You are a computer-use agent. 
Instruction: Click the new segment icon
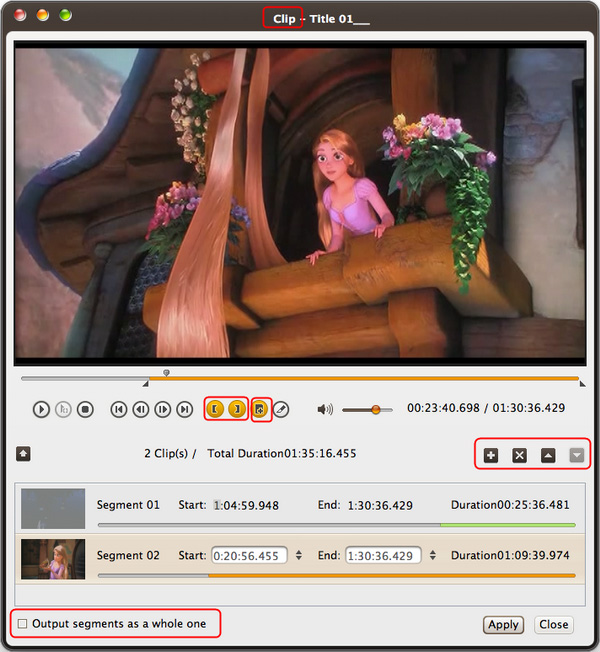260,409
